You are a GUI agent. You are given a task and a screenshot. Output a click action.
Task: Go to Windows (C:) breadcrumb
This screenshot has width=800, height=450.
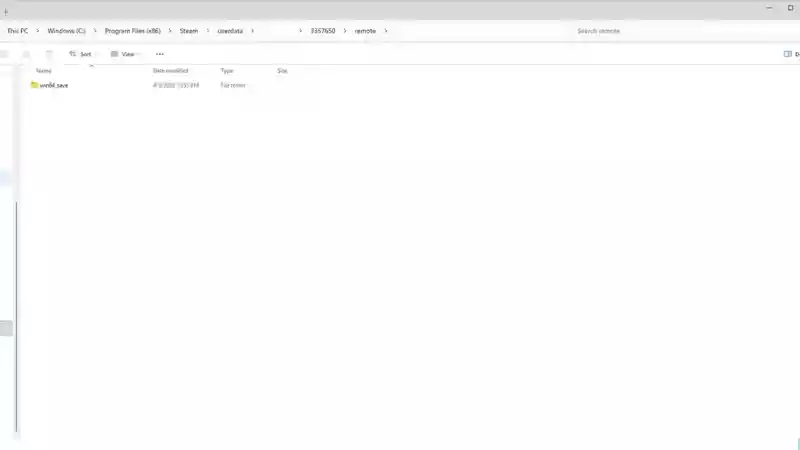(66, 31)
